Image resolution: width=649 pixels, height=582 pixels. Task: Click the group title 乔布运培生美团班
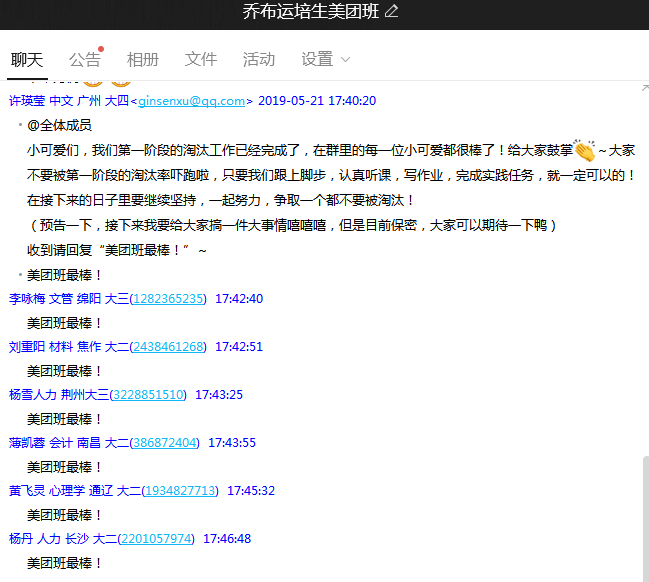pos(311,11)
